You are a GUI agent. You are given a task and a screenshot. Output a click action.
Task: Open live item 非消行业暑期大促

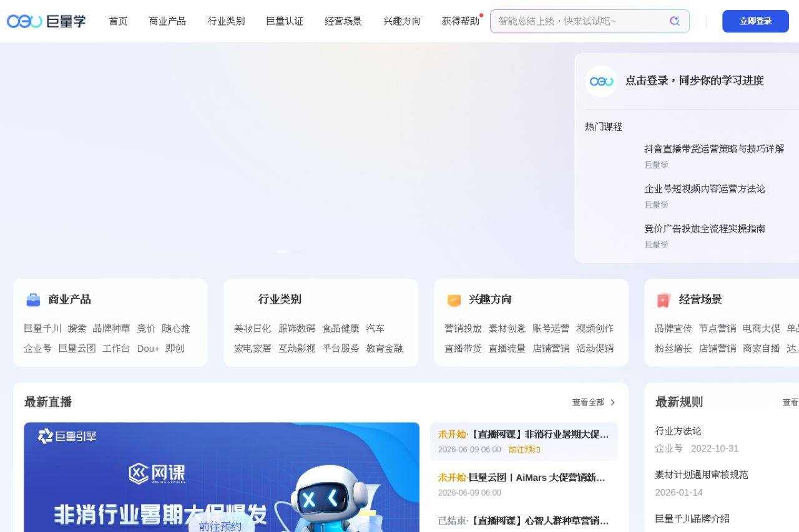pyautogui.click(x=524, y=442)
